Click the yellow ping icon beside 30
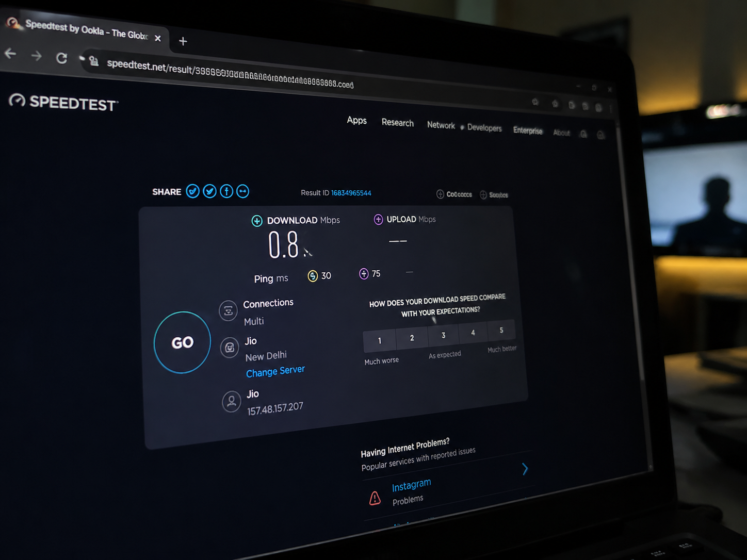The width and height of the screenshot is (747, 560). tap(313, 276)
